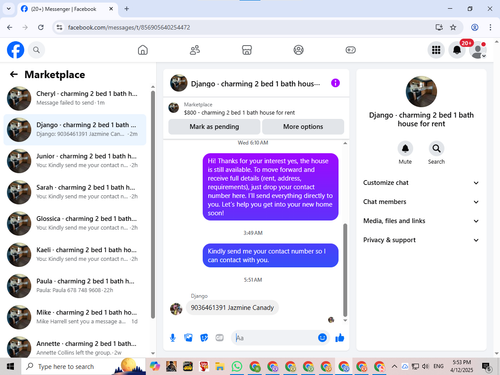Open the Windows notification center icon
Screen dimensions: 500x375
coord(487,367)
